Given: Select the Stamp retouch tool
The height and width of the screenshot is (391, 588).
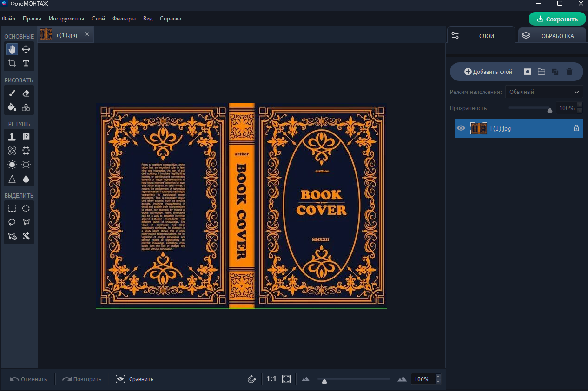Looking at the screenshot, I should coord(12,137).
